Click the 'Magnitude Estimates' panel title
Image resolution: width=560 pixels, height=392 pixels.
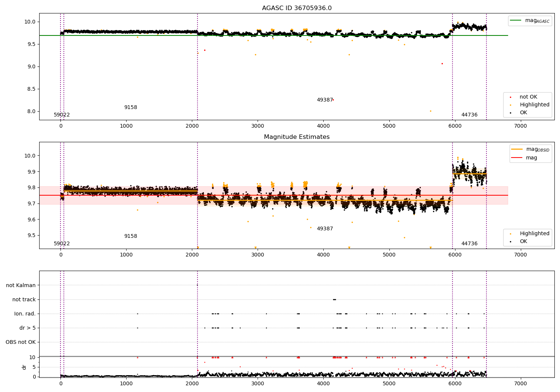[x=296, y=137]
